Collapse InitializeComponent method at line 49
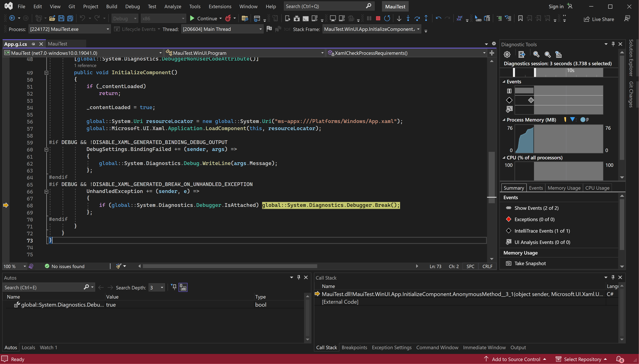The image size is (639, 364). [x=46, y=73]
